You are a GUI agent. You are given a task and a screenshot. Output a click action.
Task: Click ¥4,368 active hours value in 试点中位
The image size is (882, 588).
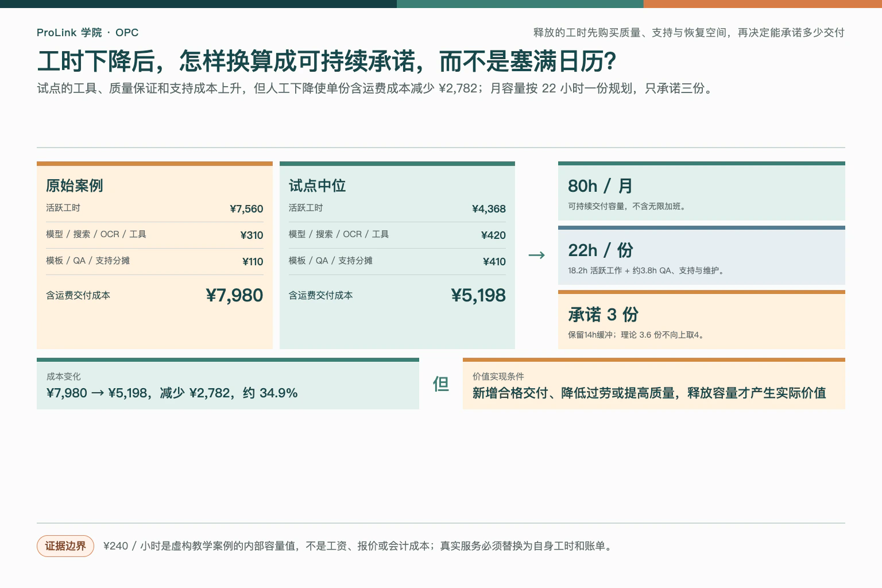pyautogui.click(x=489, y=209)
